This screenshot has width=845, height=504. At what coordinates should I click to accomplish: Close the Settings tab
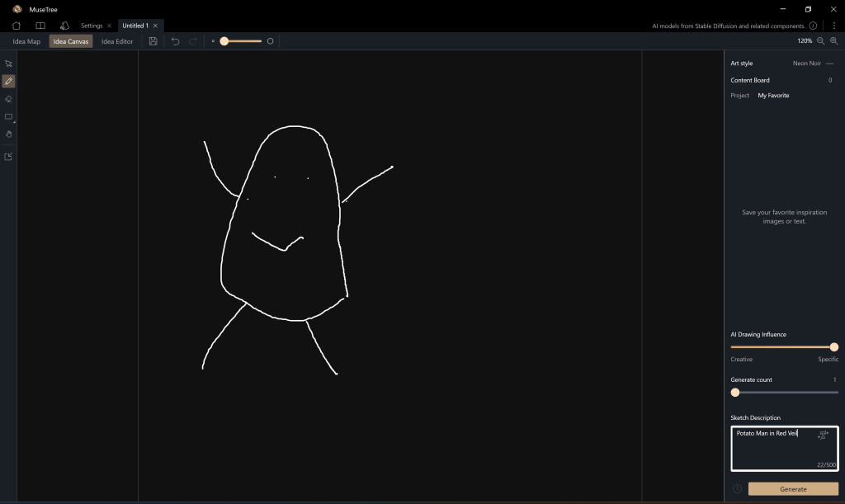click(110, 26)
